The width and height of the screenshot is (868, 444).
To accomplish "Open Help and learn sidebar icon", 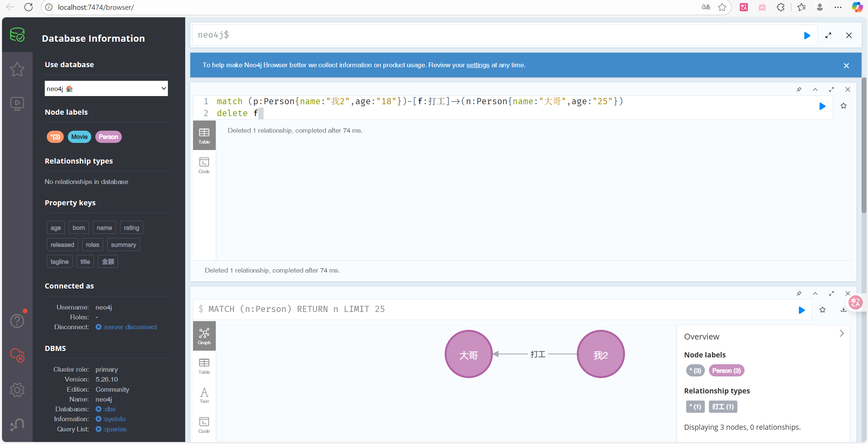I will pos(17,320).
